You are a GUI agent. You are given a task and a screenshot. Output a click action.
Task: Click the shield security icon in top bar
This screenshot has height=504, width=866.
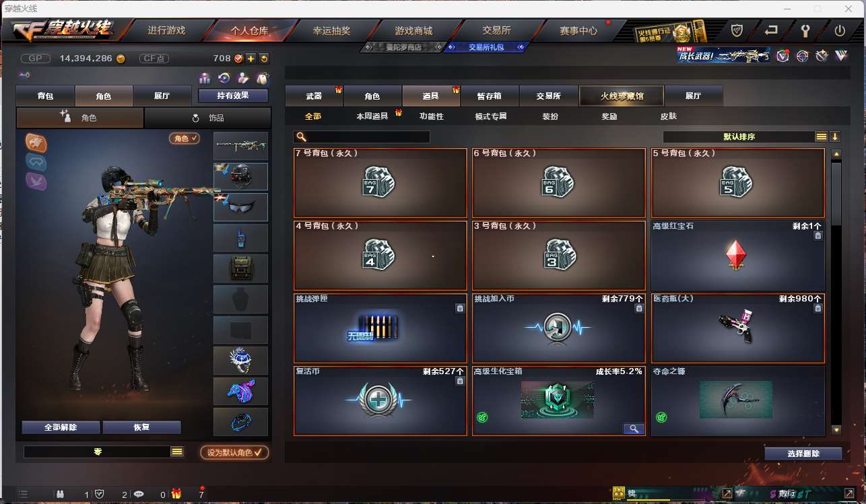737,30
